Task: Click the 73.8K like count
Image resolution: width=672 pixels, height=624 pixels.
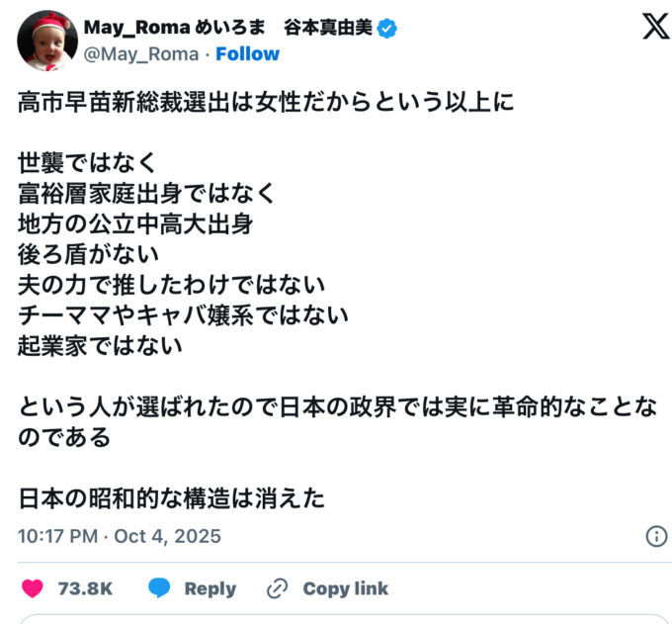Action: click(85, 588)
